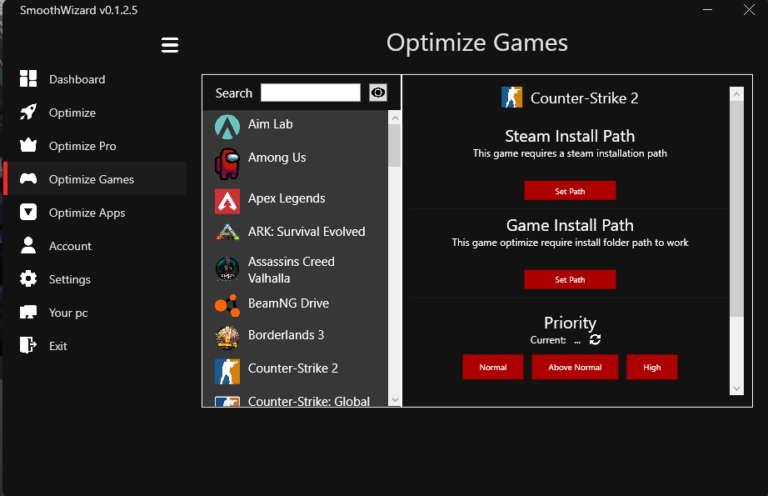Select the Apex Legends logo icon
The width and height of the screenshot is (768, 496).
227,201
